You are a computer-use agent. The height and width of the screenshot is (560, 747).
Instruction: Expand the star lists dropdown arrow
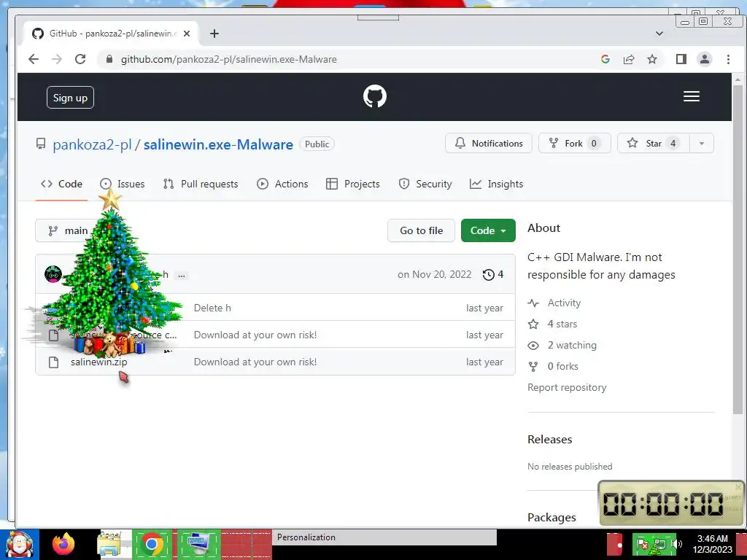click(702, 144)
